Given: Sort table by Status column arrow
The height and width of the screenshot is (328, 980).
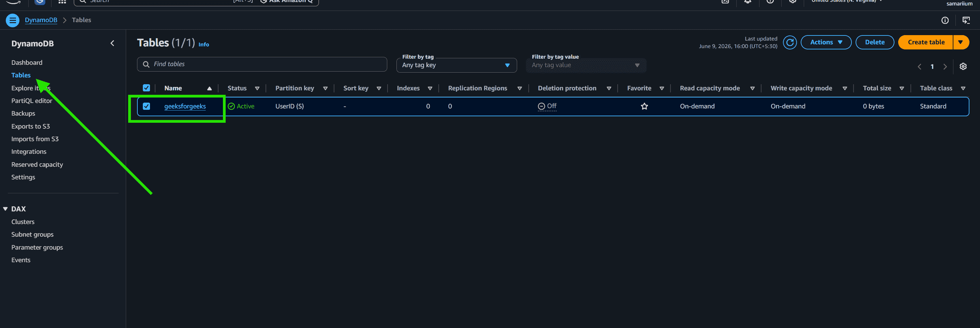Looking at the screenshot, I should tap(257, 88).
